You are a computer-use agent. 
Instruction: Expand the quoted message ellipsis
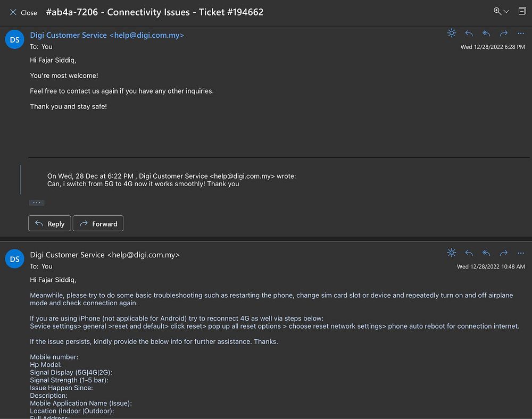click(37, 203)
